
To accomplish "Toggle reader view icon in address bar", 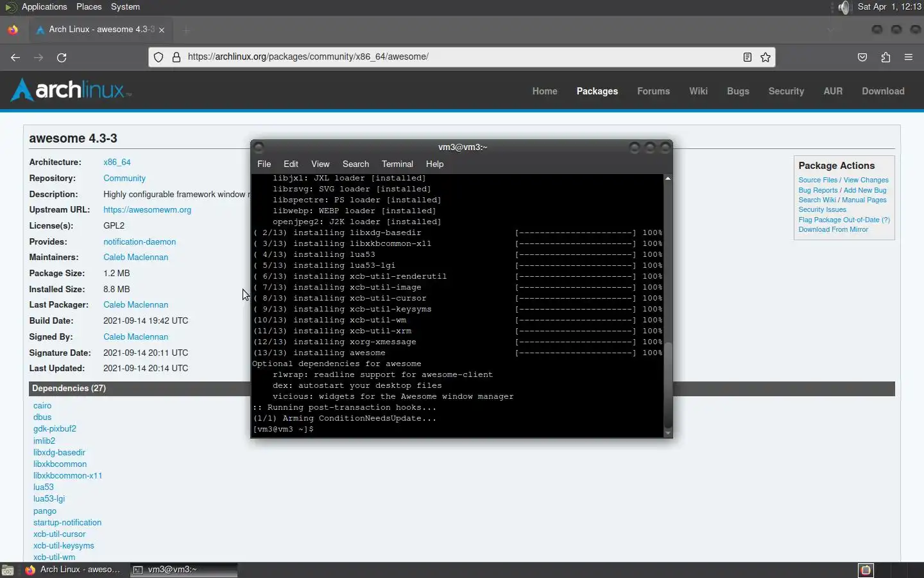I will [748, 57].
